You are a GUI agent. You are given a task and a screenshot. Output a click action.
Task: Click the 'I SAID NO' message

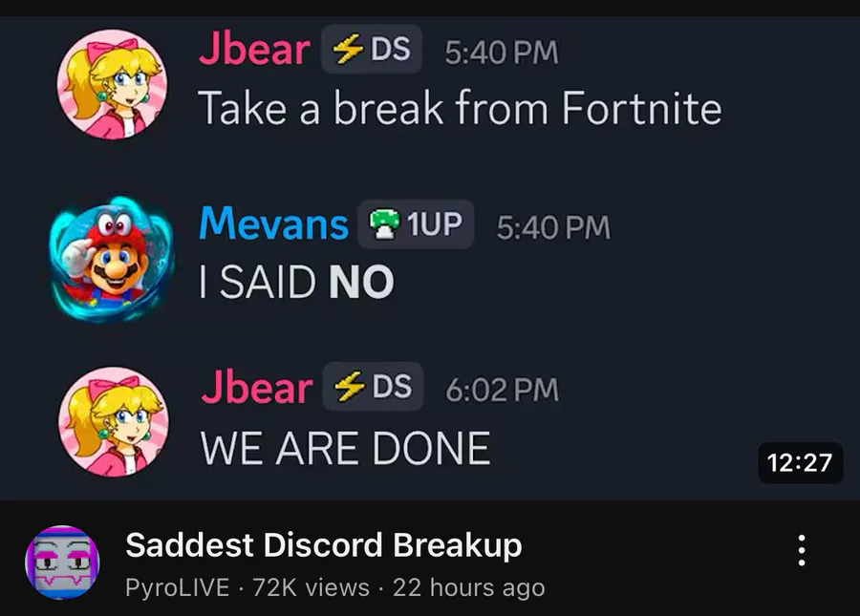(x=296, y=282)
